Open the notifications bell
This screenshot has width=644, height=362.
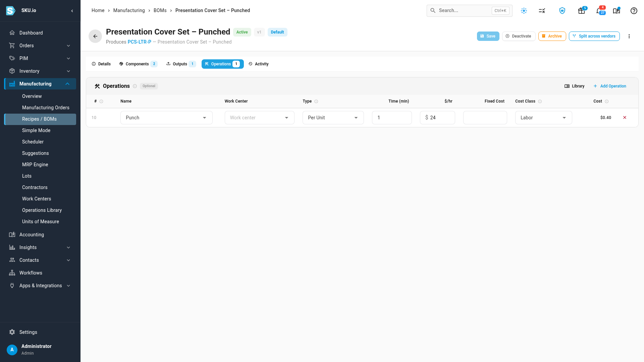pyautogui.click(x=599, y=11)
